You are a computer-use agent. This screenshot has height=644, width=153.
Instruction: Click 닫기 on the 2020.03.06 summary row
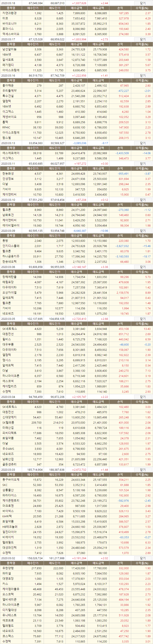pyautogui.click(x=143, y=267)
